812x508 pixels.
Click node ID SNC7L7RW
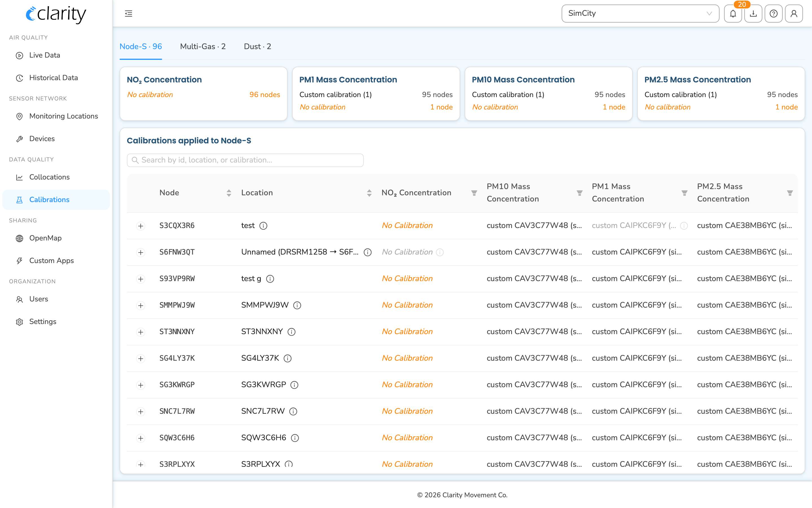[177, 411]
